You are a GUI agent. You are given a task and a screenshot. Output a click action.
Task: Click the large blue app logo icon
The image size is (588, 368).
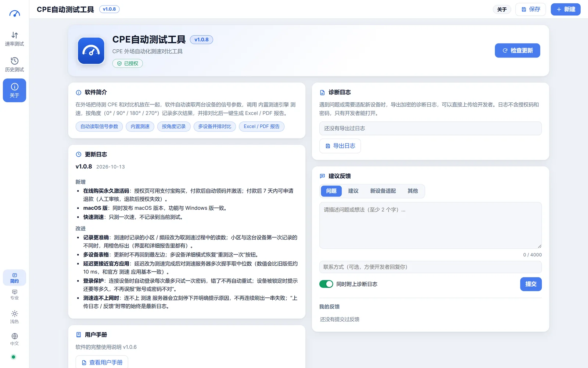pyautogui.click(x=91, y=51)
